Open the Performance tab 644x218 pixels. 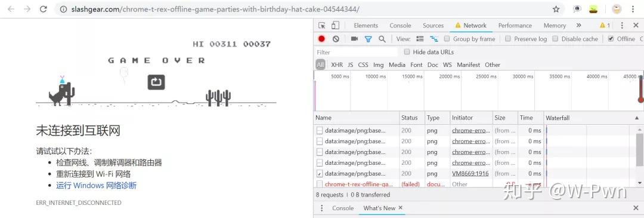515,26
